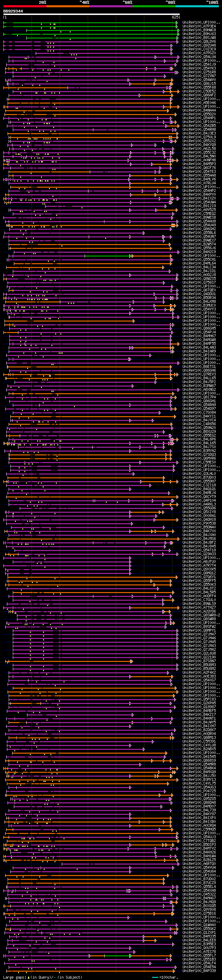Click hit label UniRef100_Q54ZB5
222x980 pixels.
(199, 125)
